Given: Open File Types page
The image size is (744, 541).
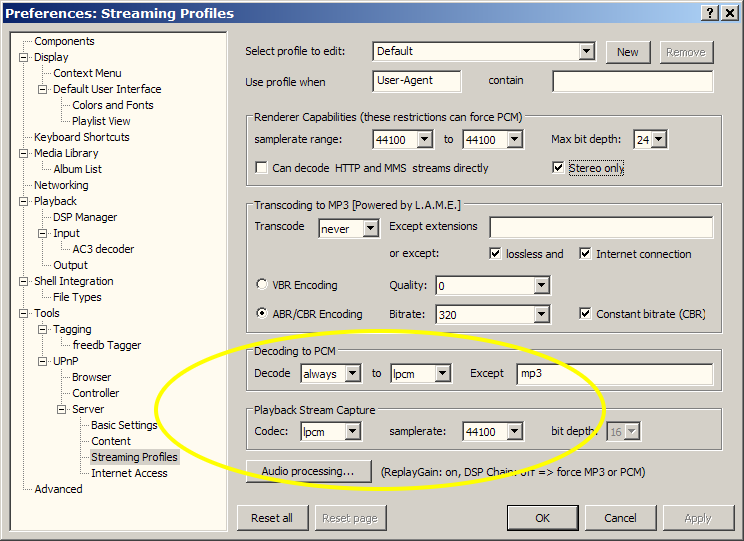Looking at the screenshot, I should point(77,297).
